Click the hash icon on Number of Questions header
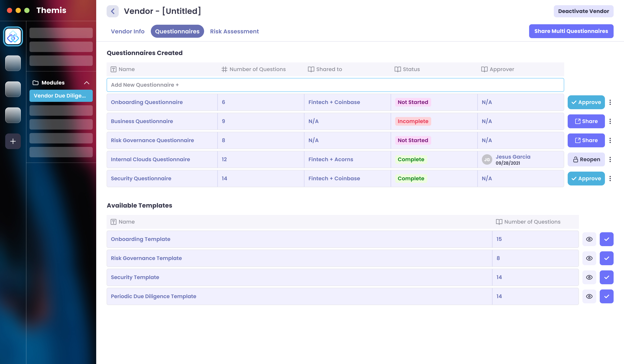The width and height of the screenshot is (624, 364). click(x=224, y=69)
